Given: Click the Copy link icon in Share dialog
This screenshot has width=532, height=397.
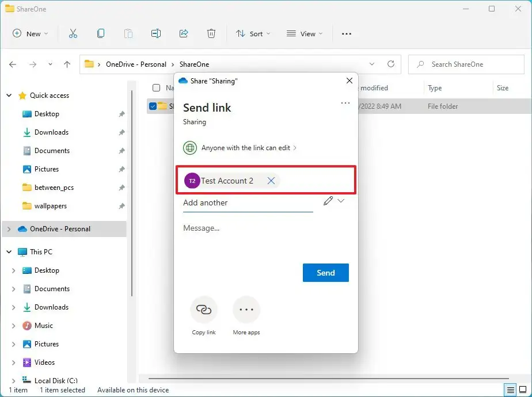Looking at the screenshot, I should (204, 309).
